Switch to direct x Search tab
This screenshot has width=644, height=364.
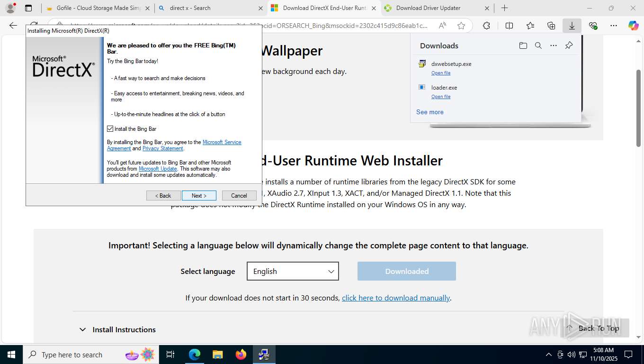211,8
